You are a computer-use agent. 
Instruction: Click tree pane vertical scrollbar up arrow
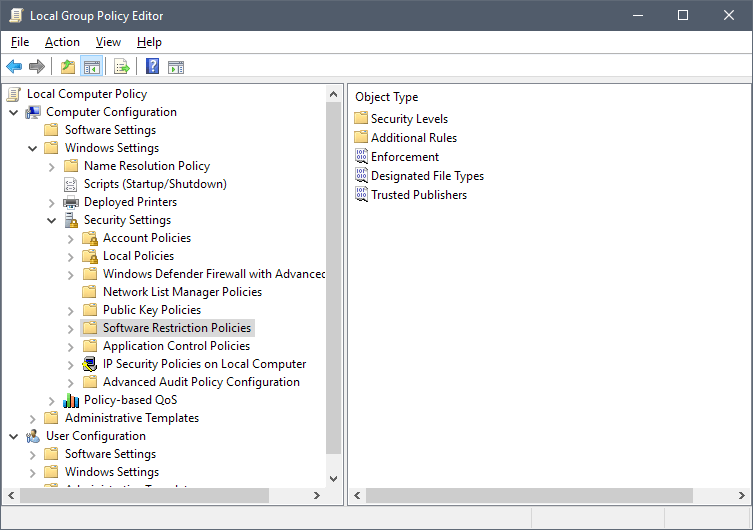pyautogui.click(x=333, y=95)
